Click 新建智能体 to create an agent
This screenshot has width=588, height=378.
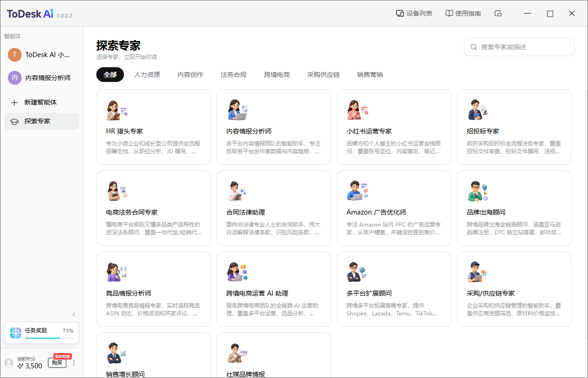[x=41, y=102]
